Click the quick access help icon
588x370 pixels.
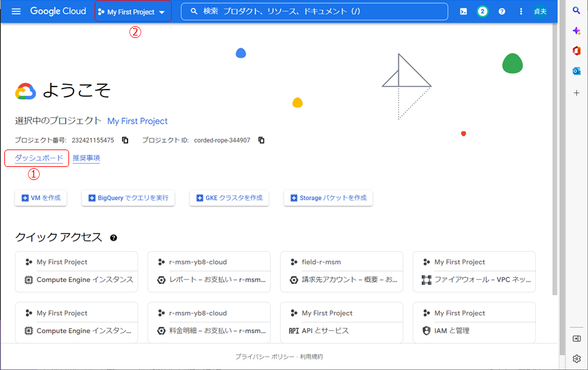(x=114, y=238)
